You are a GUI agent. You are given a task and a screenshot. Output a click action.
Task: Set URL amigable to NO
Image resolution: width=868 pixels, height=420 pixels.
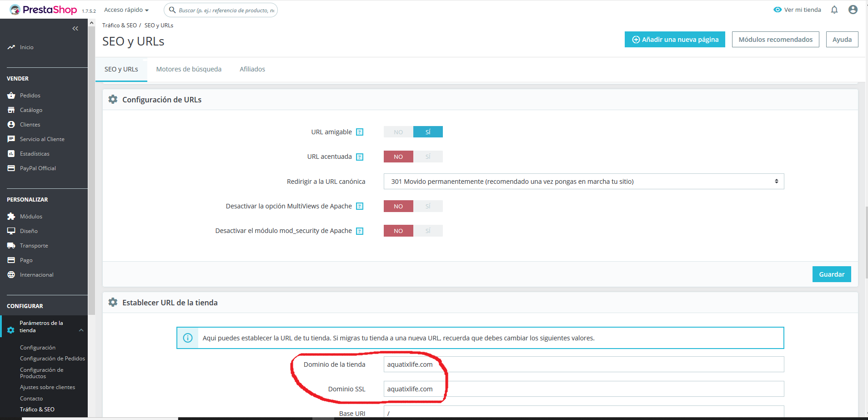(398, 132)
